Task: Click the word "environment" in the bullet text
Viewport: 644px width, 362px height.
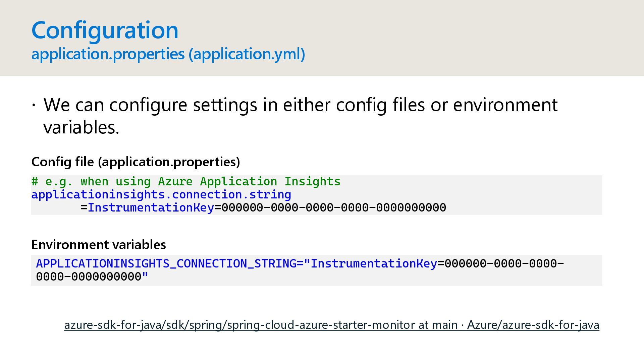Action: (x=505, y=105)
